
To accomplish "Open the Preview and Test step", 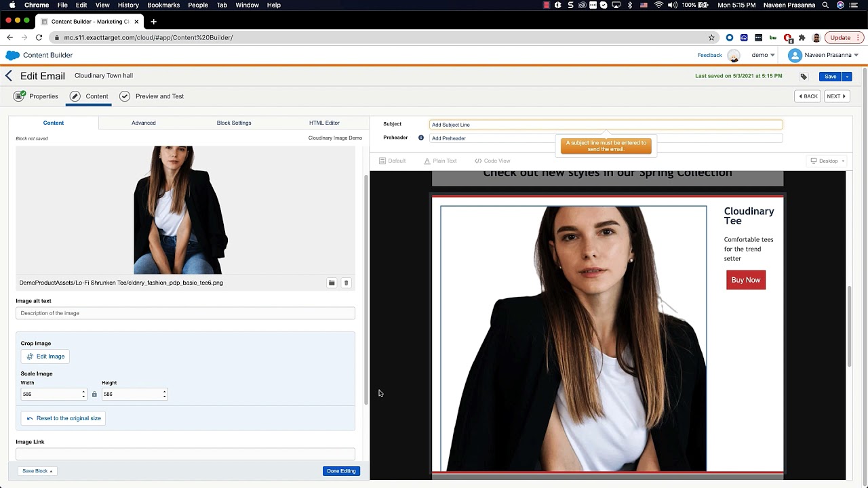I will (x=151, y=96).
